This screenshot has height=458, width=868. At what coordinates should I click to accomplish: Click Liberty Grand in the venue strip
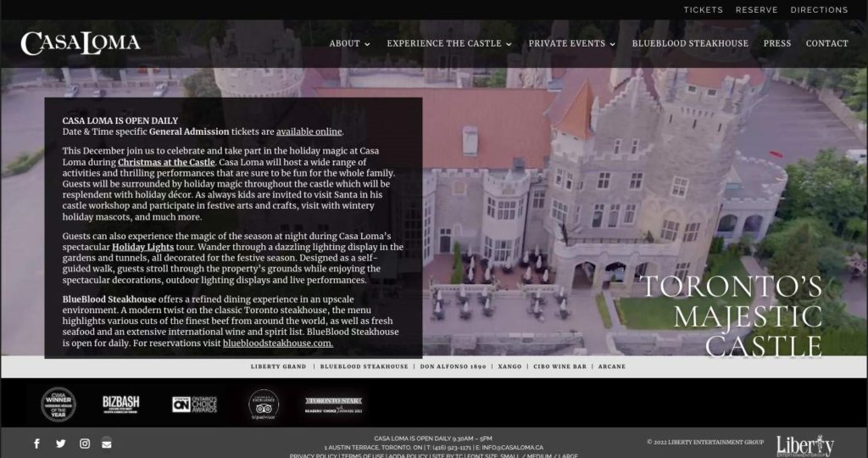click(278, 366)
